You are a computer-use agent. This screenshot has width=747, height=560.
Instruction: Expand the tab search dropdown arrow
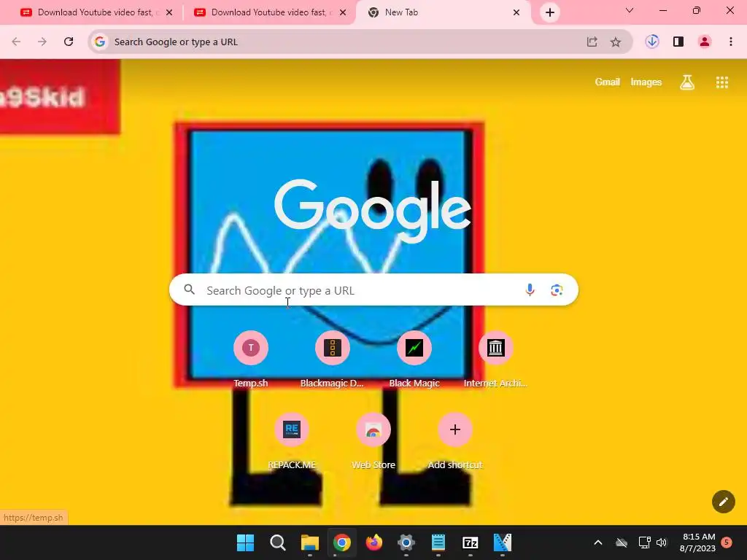click(x=630, y=10)
